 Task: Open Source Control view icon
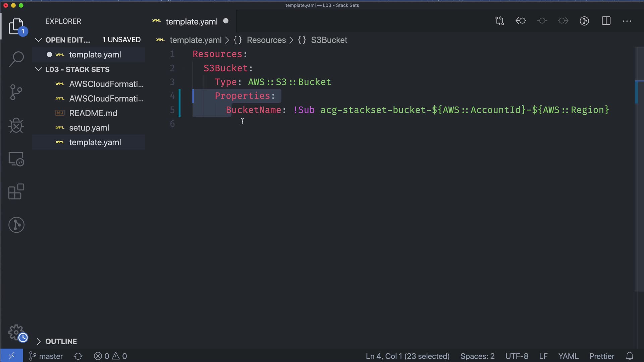(16, 92)
